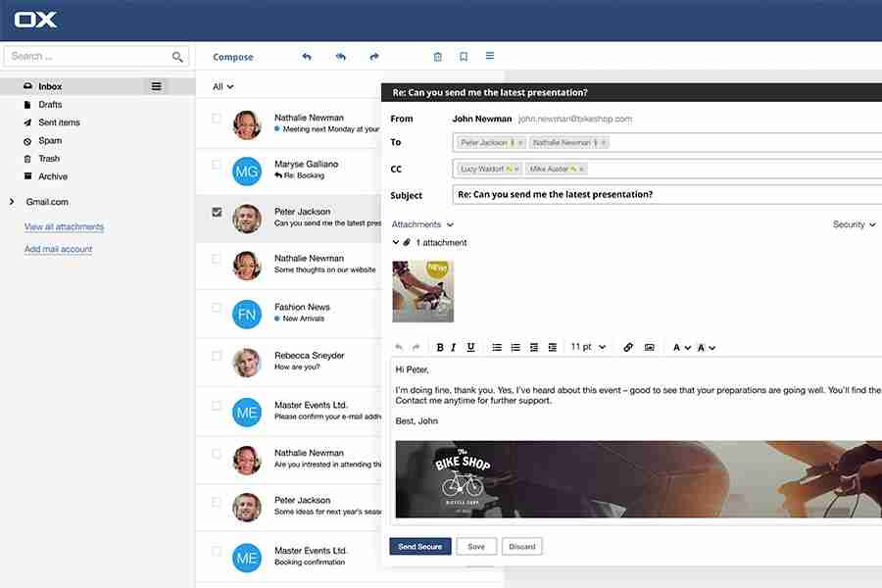
Task: Click the bookmark flag icon
Action: [x=464, y=57]
